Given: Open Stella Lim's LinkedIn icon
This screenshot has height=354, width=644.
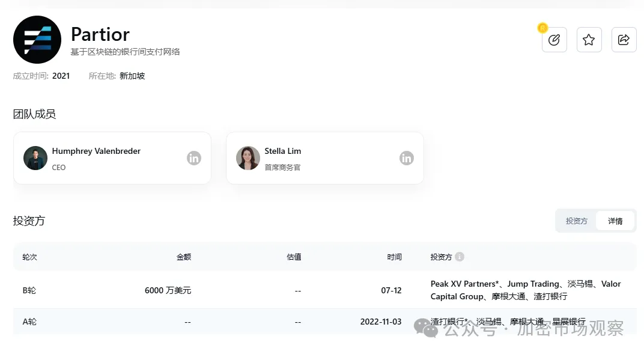Looking at the screenshot, I should pos(407,158).
